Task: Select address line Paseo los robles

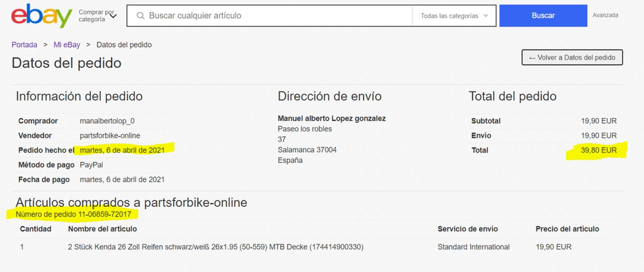Action: 305,129
